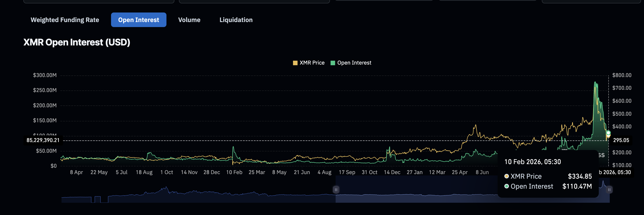This screenshot has height=215, width=644.
Task: Click the green Open Interest legend swatch
Action: click(x=333, y=62)
